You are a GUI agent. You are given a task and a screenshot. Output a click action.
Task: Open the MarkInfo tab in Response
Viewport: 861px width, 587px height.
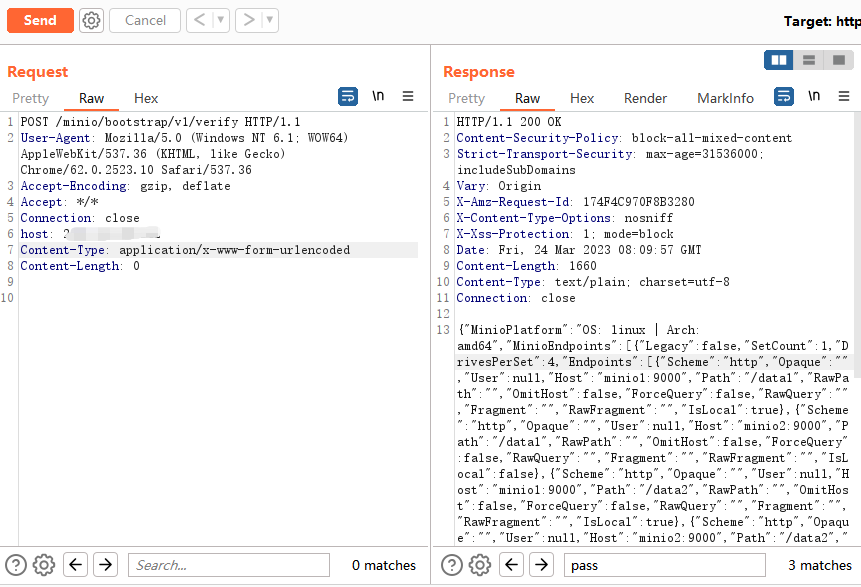point(725,98)
